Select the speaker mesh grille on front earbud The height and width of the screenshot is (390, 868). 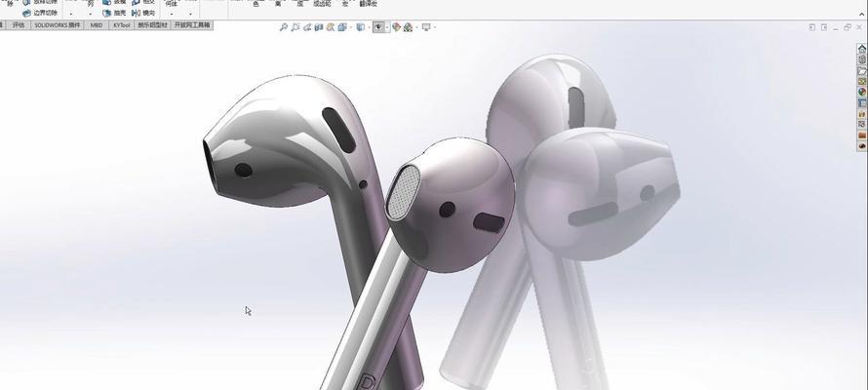click(x=403, y=191)
